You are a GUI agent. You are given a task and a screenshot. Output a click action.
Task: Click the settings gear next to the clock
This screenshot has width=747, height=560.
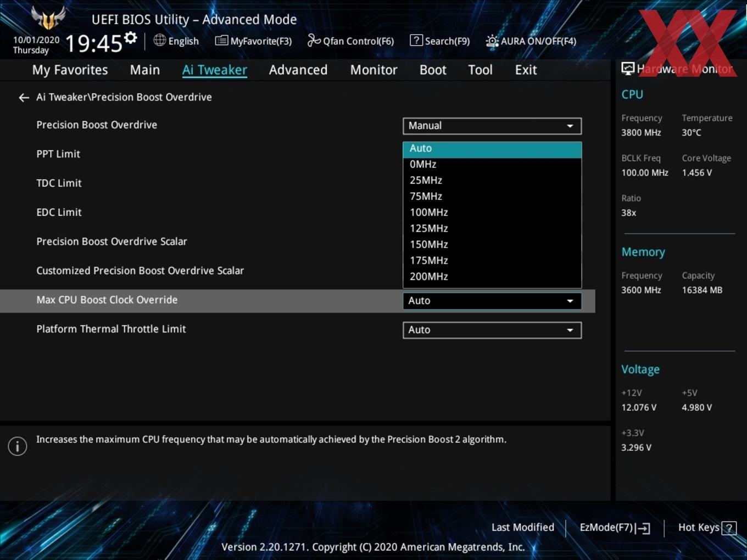[130, 38]
